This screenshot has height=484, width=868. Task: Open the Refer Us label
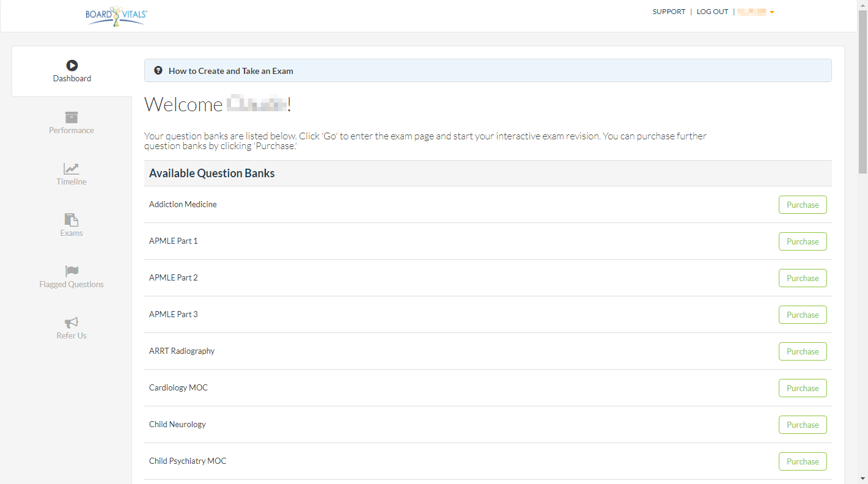click(x=72, y=335)
